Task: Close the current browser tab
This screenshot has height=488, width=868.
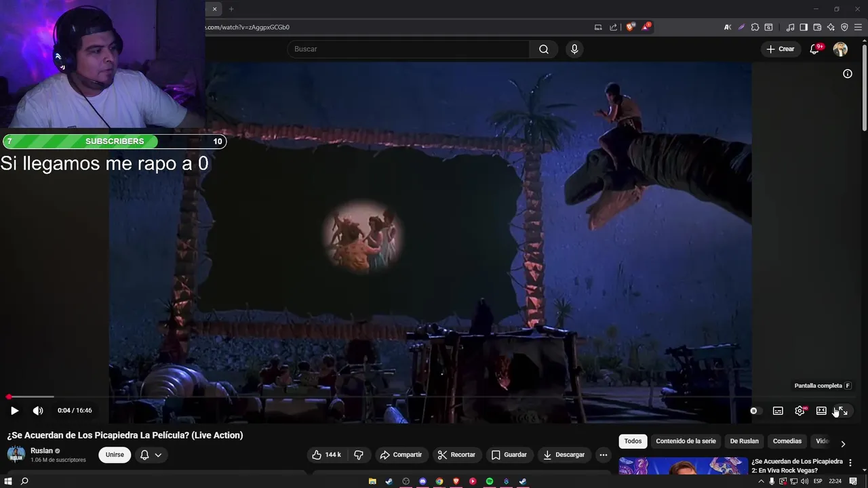Action: tap(215, 9)
